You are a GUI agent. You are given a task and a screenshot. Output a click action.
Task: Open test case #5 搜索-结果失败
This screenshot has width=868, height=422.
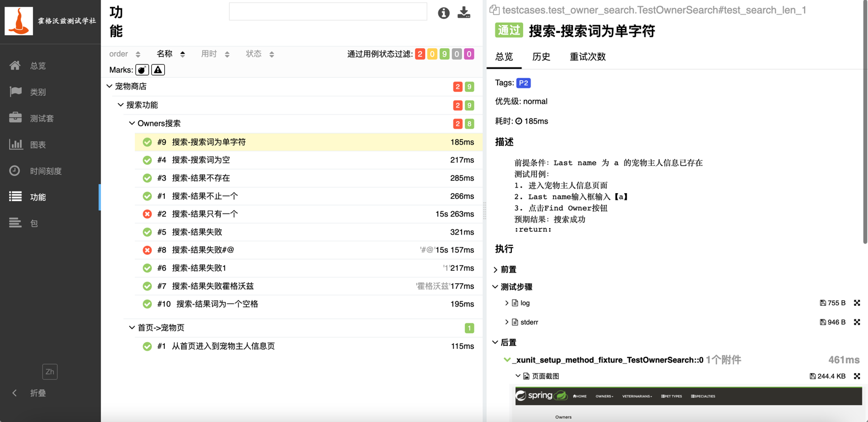click(309, 232)
